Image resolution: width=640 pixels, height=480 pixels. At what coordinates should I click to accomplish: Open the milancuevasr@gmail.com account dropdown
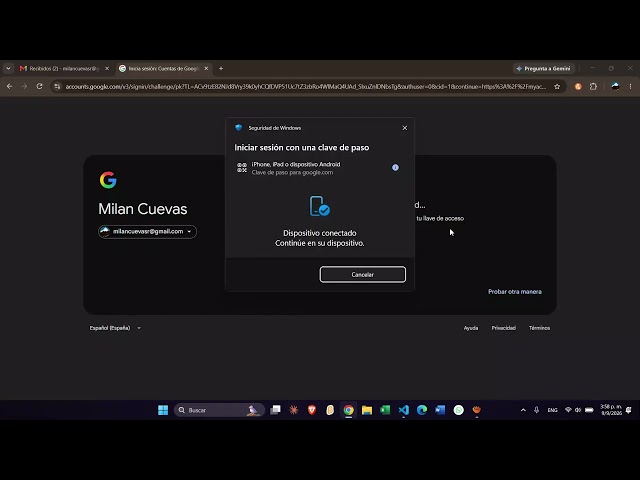(147, 231)
